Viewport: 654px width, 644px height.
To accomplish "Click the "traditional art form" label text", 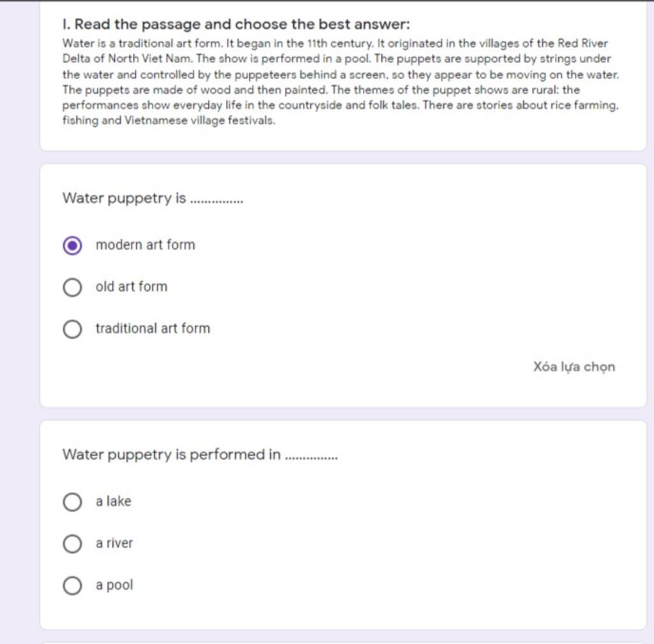I will (153, 329).
